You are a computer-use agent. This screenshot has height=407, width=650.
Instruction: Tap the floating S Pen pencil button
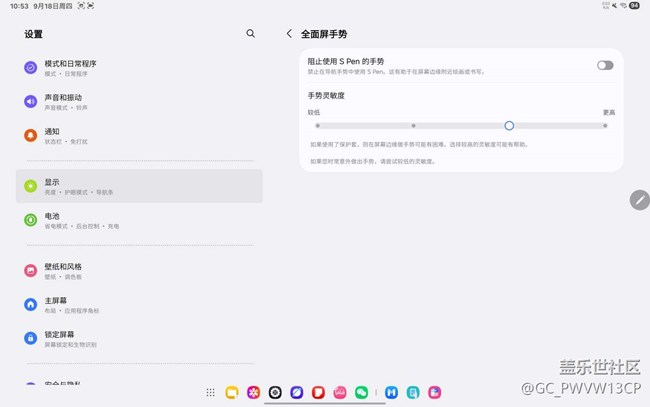tap(639, 200)
